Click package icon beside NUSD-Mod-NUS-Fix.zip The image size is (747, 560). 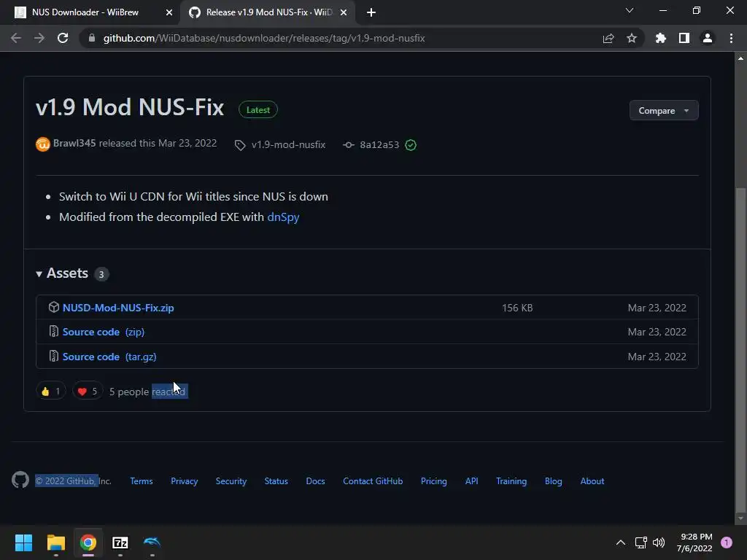pyautogui.click(x=54, y=307)
